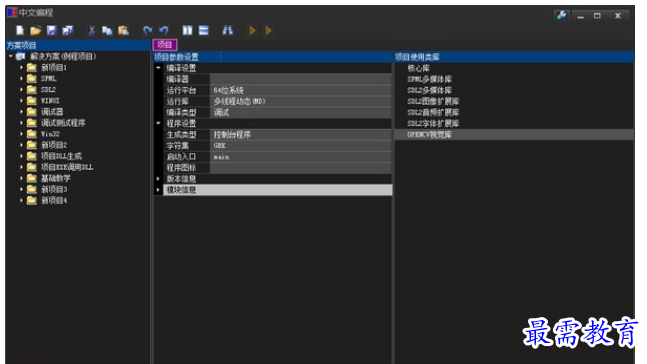Click the folder icon of 调试器
This screenshot has height=364, width=647.
pos(32,112)
